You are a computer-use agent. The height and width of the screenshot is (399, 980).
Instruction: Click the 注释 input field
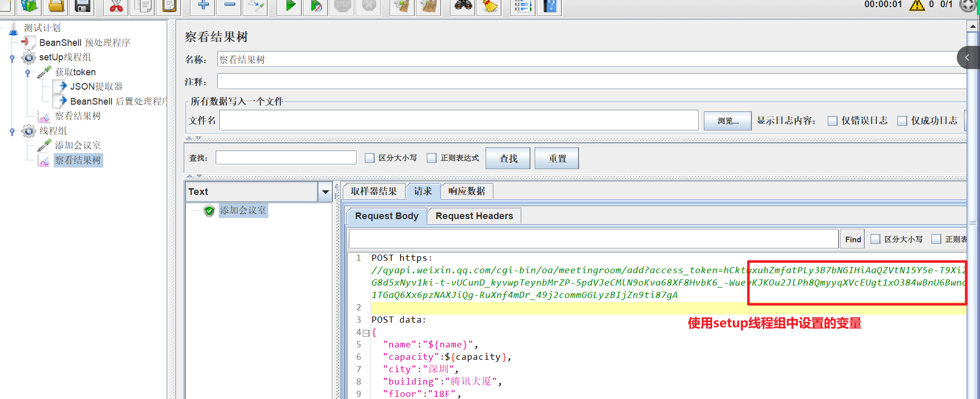point(591,81)
